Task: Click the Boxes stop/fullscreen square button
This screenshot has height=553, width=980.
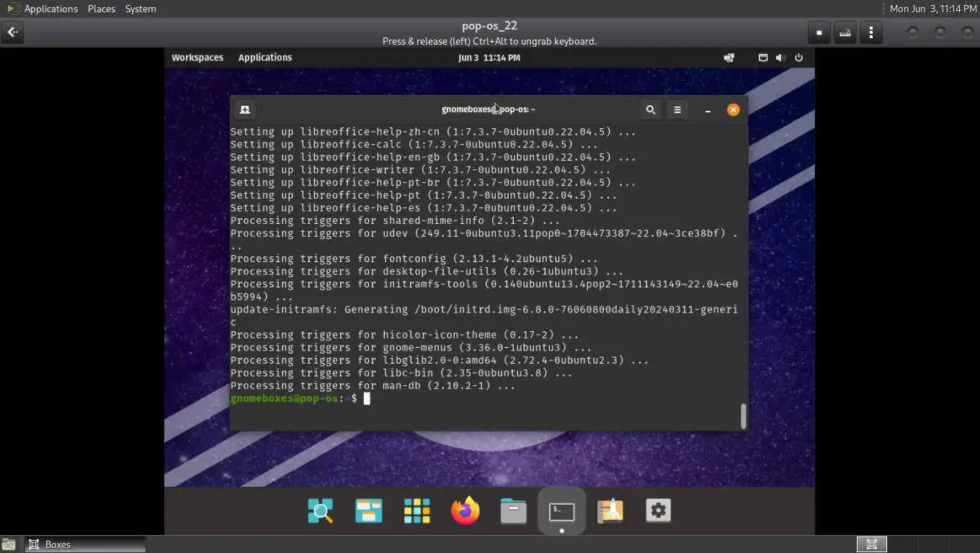Action: click(x=819, y=32)
